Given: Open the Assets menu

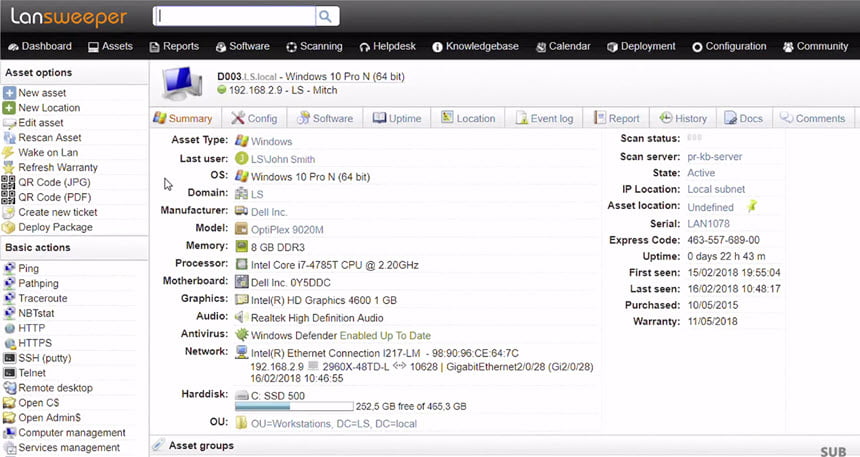Looking at the screenshot, I should coord(110,47).
